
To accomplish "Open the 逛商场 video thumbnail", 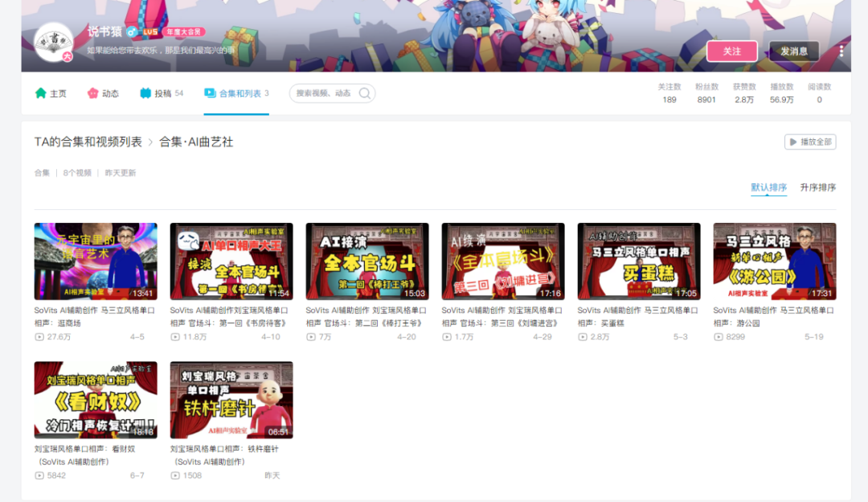I will 96,261.
